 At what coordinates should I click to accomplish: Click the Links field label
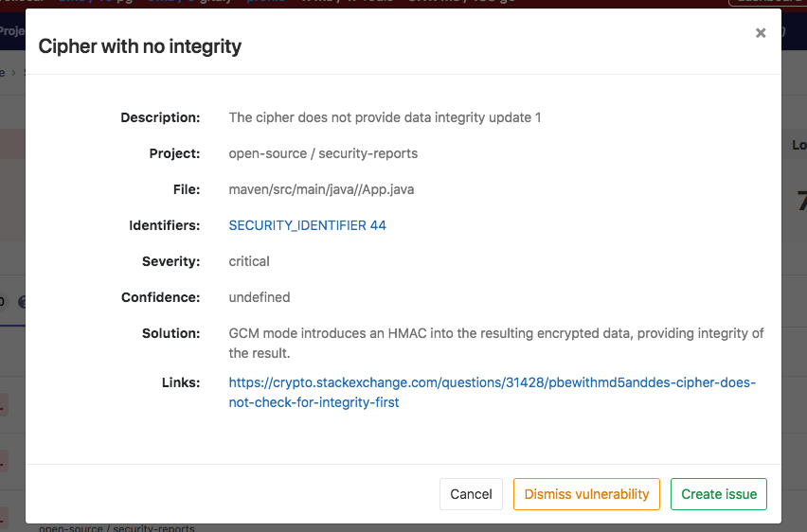tap(181, 382)
